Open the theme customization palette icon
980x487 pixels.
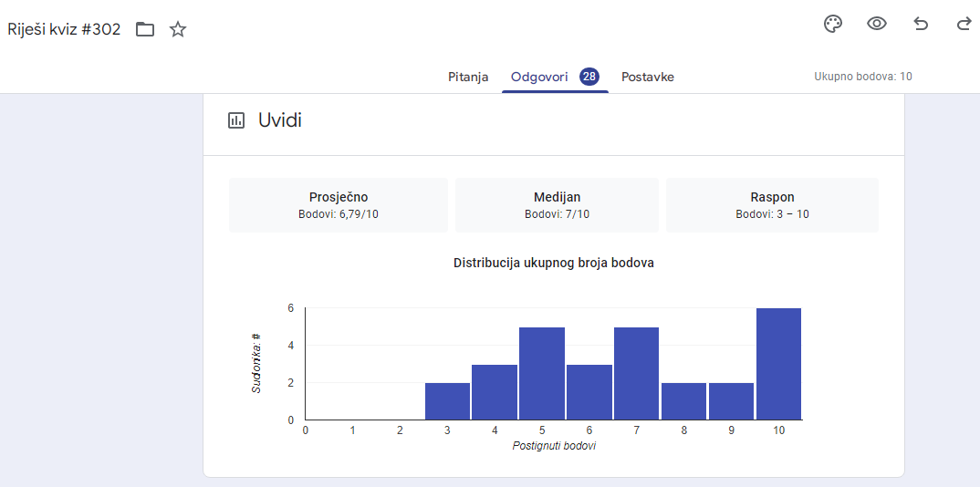point(833,25)
